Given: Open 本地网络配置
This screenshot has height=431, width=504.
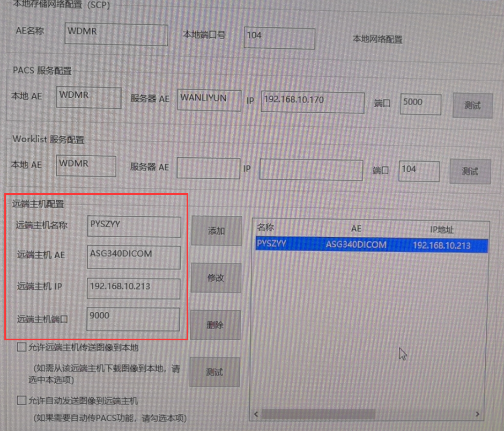Looking at the screenshot, I should pos(377,39).
